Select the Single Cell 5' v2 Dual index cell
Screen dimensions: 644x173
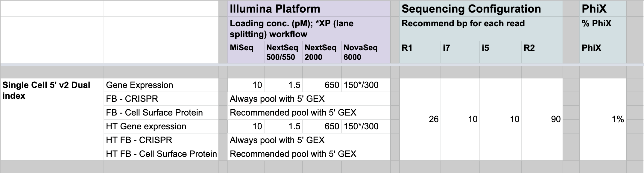coord(52,119)
